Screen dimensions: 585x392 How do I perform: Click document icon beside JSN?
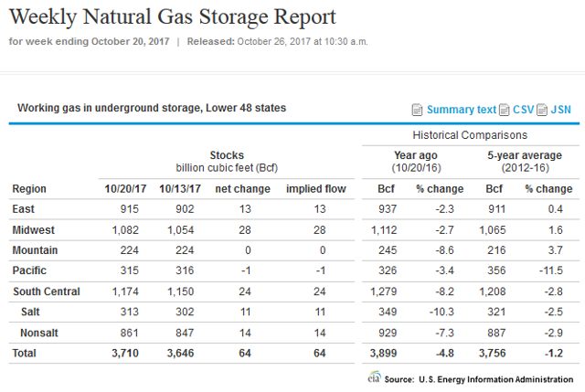542,110
